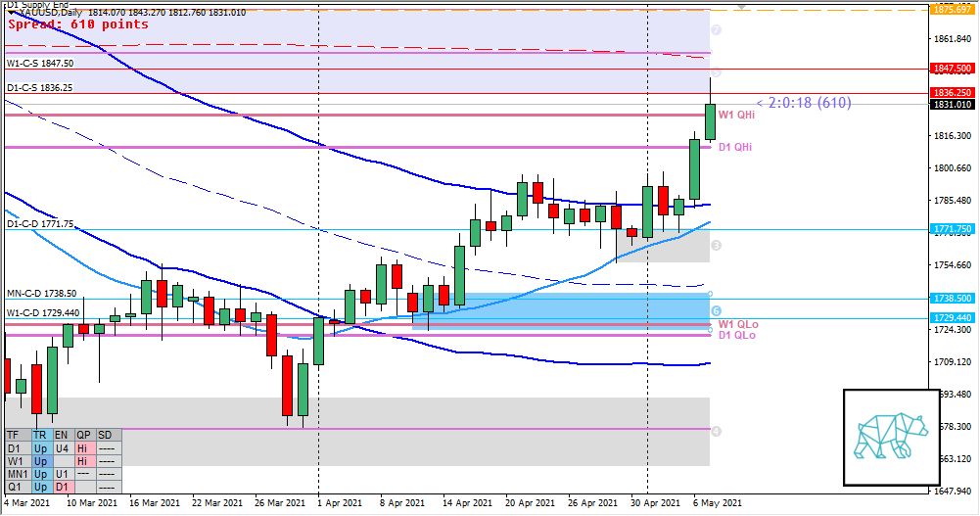980x516 pixels.
Task: Select the red 1836.250 price label
Action: tap(952, 92)
